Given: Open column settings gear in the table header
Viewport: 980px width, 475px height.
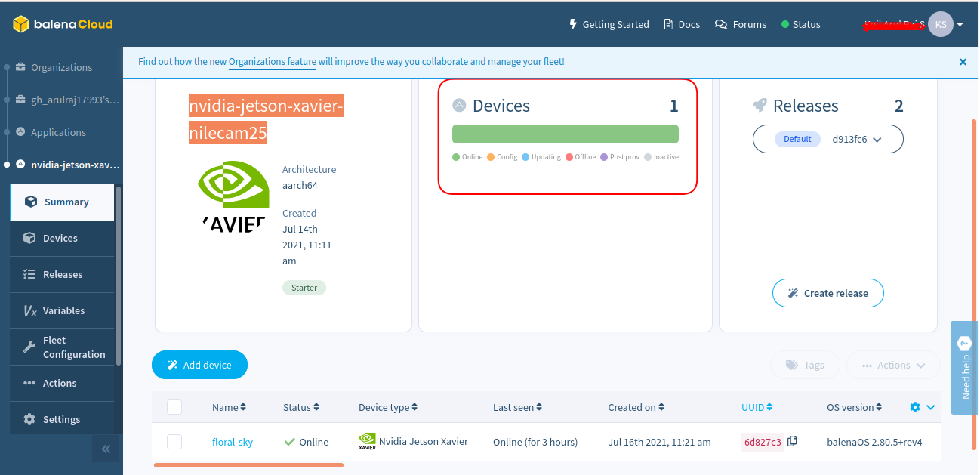Looking at the screenshot, I should 915,407.
